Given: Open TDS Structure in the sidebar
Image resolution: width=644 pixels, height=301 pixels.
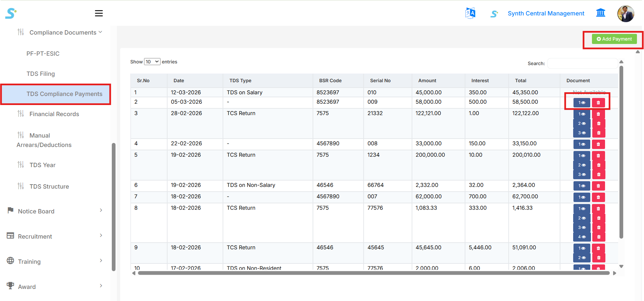Looking at the screenshot, I should [49, 187].
